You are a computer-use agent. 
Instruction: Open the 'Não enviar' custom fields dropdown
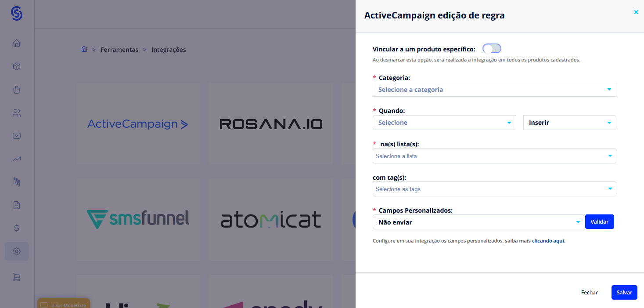tap(478, 222)
